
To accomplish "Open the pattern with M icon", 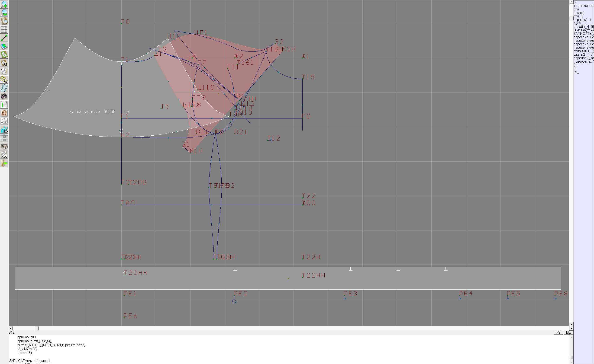I will (x=4, y=63).
